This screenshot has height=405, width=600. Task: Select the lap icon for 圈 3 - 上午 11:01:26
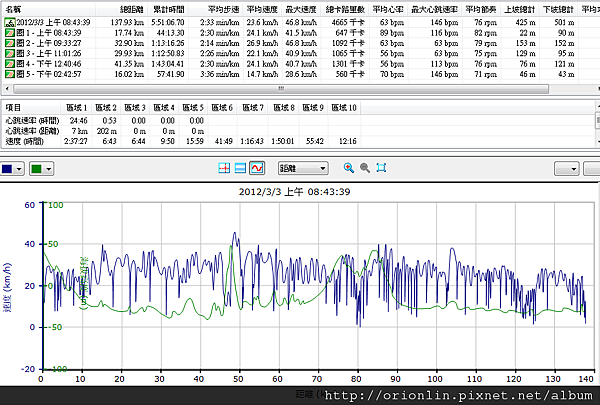(x=10, y=54)
